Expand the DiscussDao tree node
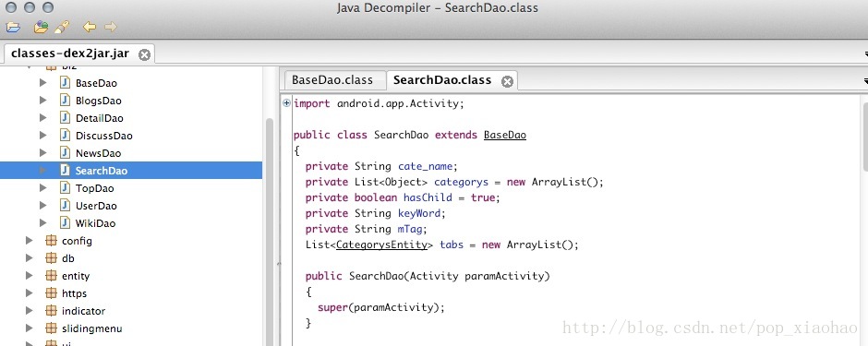 [x=43, y=136]
